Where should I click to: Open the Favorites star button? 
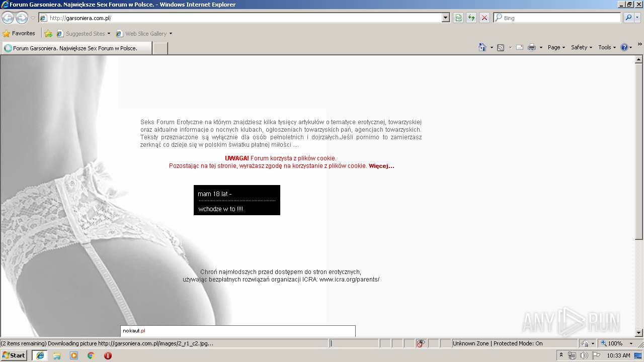tap(19, 33)
